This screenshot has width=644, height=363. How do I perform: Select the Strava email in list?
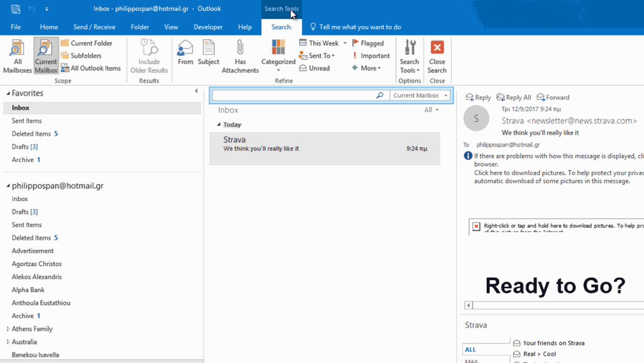(x=325, y=148)
